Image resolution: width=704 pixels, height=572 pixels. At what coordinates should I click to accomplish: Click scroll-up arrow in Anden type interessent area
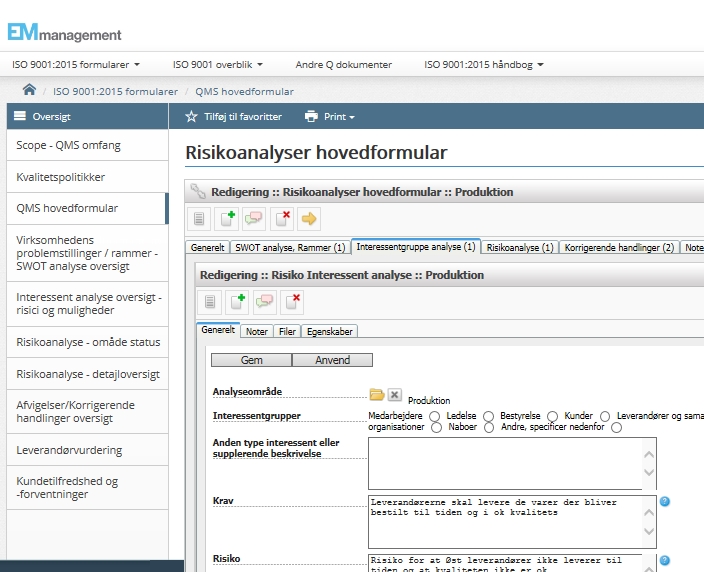tap(649, 454)
